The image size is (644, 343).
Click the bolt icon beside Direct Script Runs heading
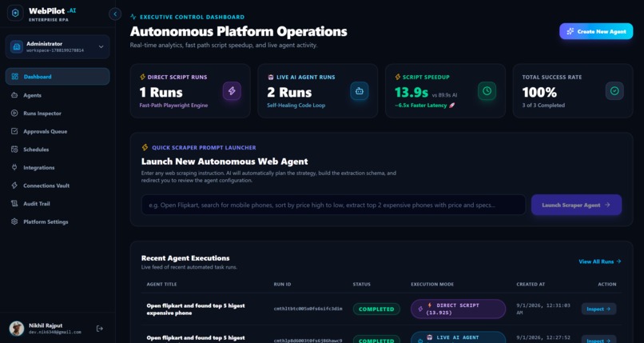pyautogui.click(x=142, y=77)
